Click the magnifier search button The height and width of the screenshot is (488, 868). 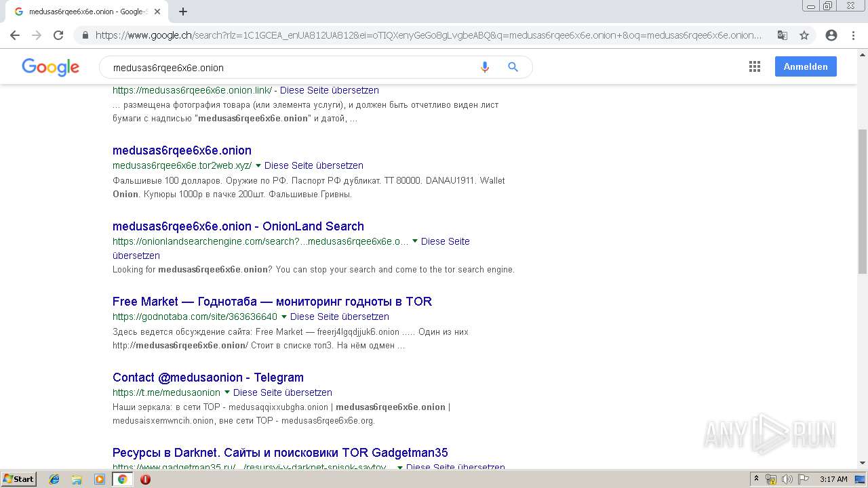click(x=513, y=67)
